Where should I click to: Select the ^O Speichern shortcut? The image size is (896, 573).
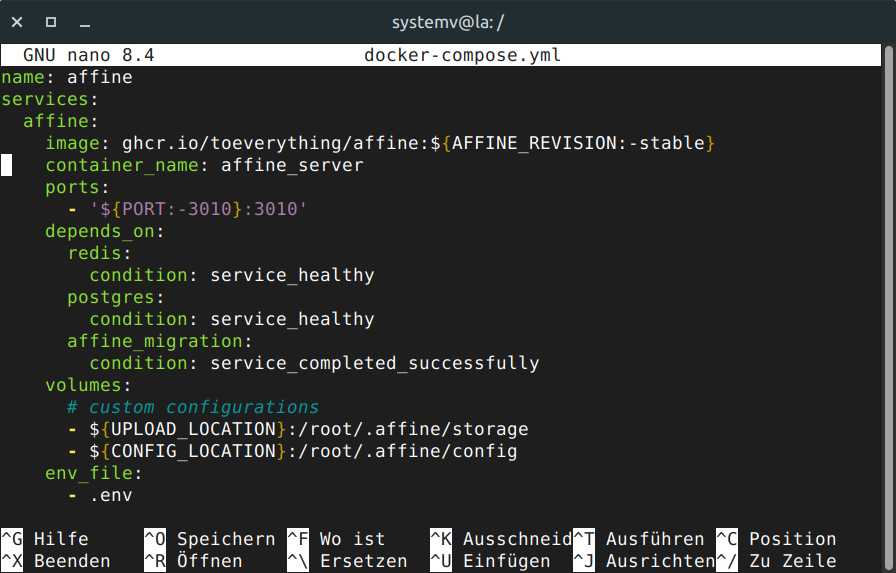coord(210,539)
